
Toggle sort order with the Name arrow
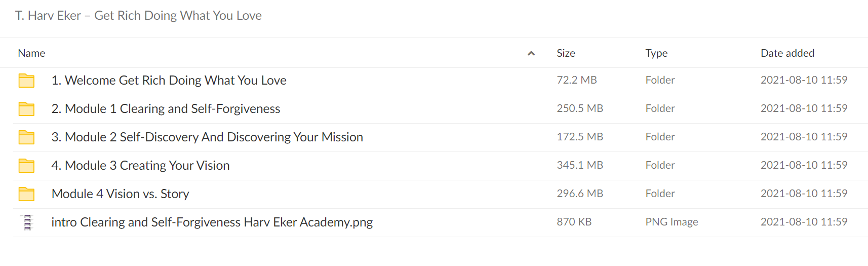click(x=531, y=53)
